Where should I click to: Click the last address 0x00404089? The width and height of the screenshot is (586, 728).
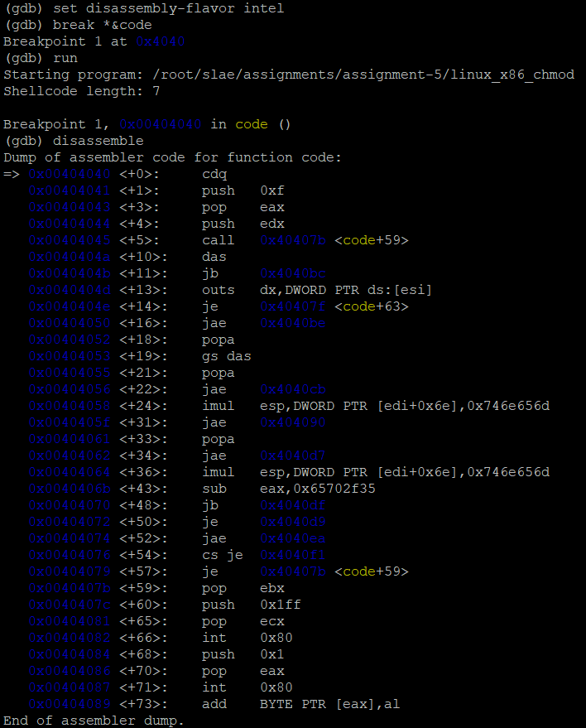70,704
